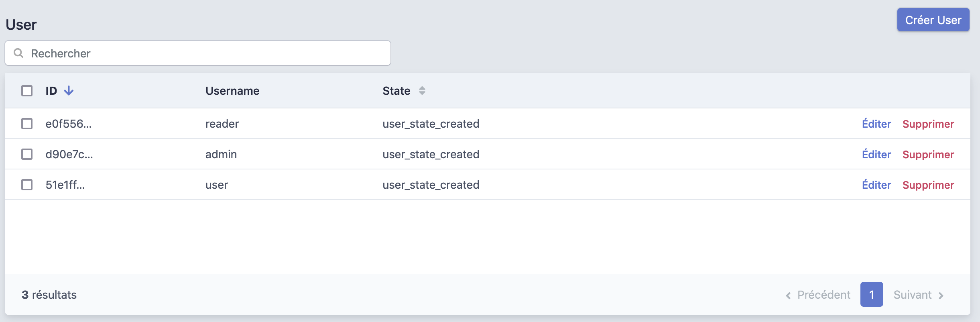Screen dimensions: 980x322
Task: Tick the checkbox for user 51e1ff
Action: coord(27,185)
